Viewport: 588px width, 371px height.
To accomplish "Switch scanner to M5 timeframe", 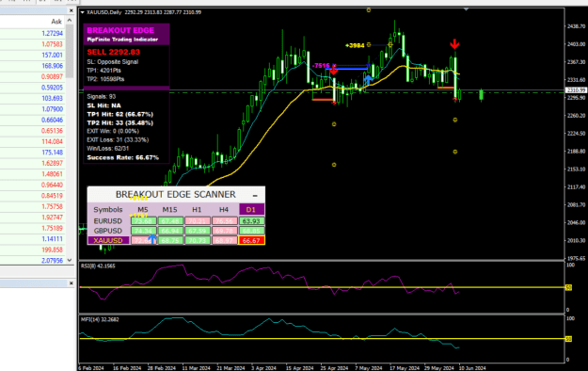I will point(143,210).
